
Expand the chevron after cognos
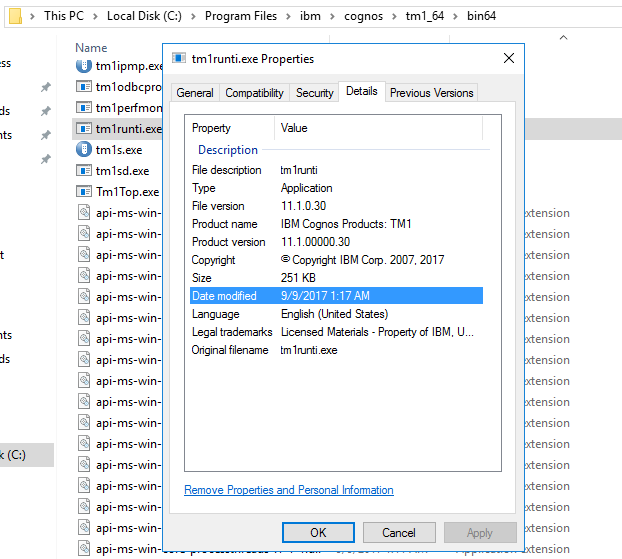394,16
